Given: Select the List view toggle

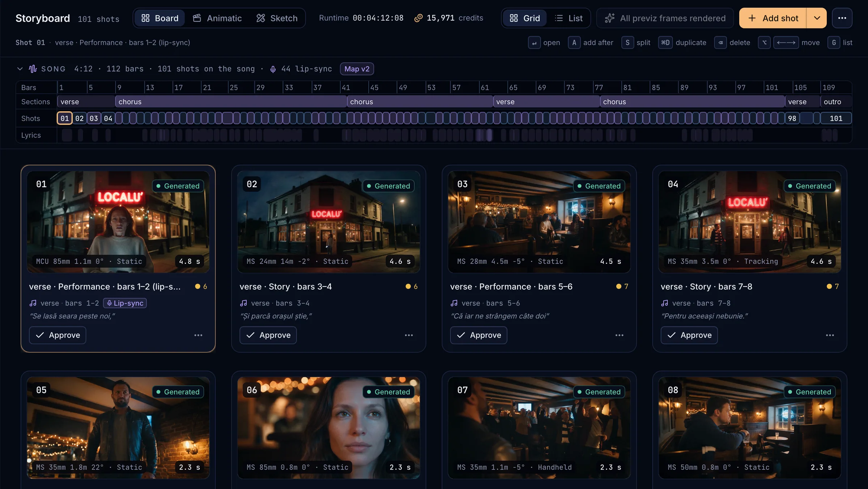Looking at the screenshot, I should point(569,18).
